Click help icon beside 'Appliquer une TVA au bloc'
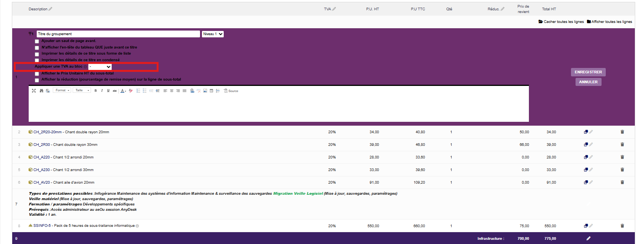The image size is (644, 244). pos(85,67)
